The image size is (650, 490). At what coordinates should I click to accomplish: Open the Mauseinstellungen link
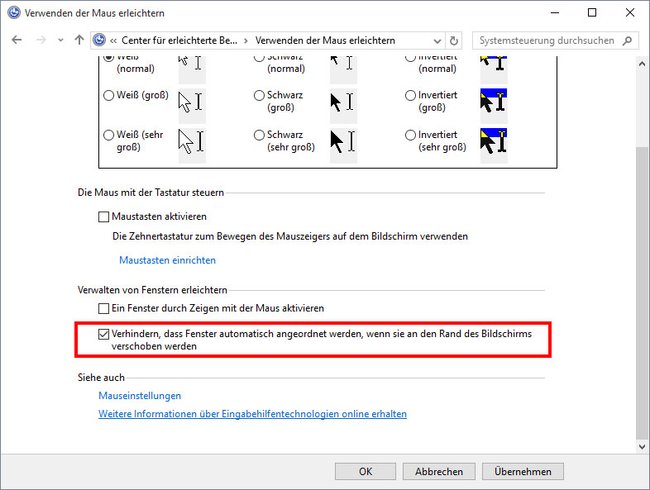(x=140, y=396)
